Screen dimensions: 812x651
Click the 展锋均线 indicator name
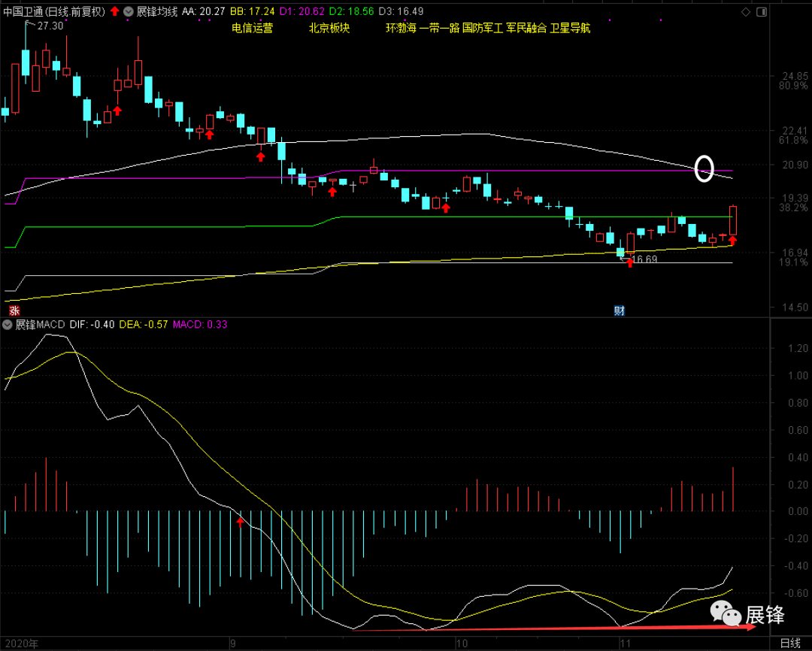point(157,11)
